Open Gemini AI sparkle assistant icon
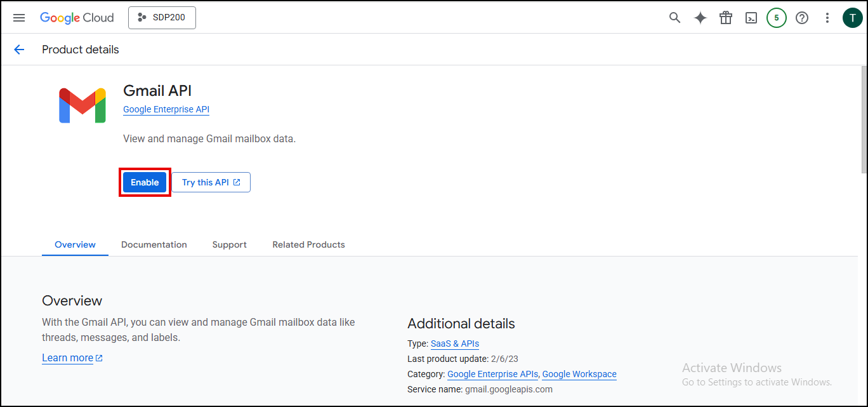Viewport: 868px width, 407px height. click(x=700, y=18)
